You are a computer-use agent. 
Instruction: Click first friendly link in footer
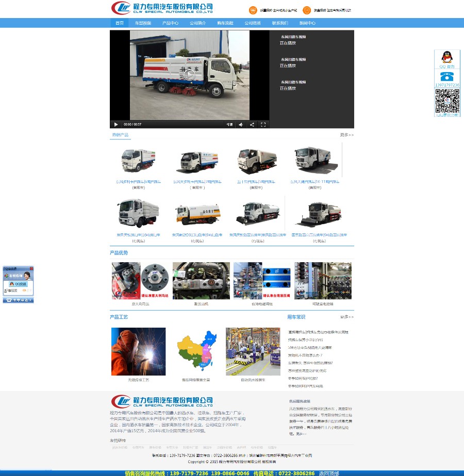tap(120, 448)
